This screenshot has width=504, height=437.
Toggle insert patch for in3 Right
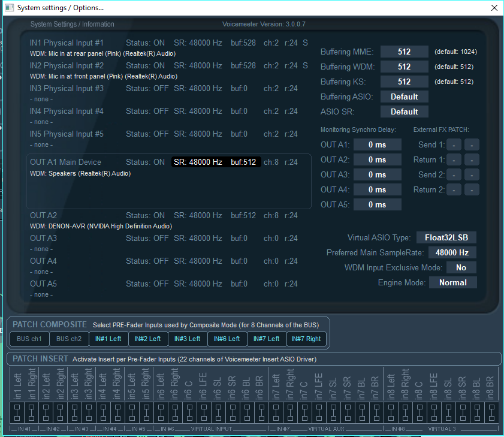tap(89, 412)
